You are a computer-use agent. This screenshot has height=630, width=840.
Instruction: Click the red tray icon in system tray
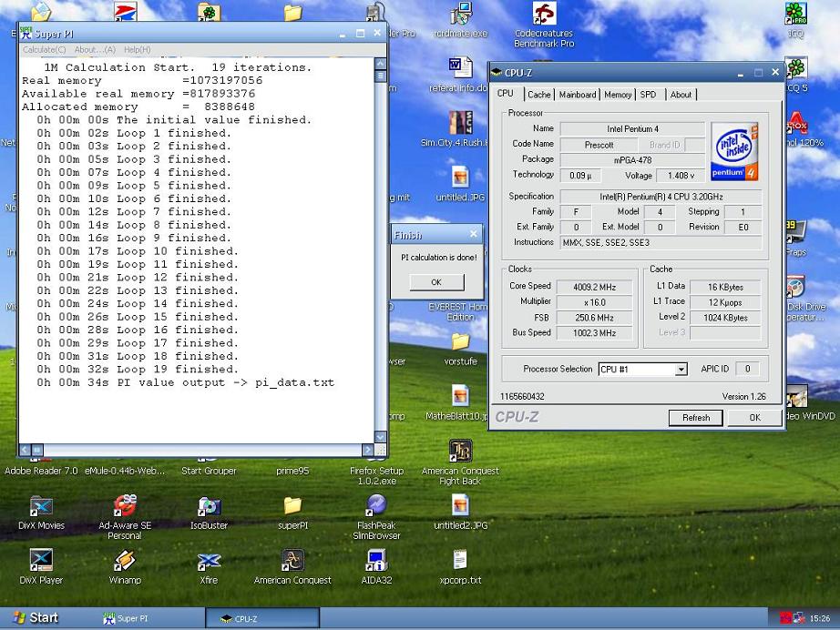pos(785,618)
